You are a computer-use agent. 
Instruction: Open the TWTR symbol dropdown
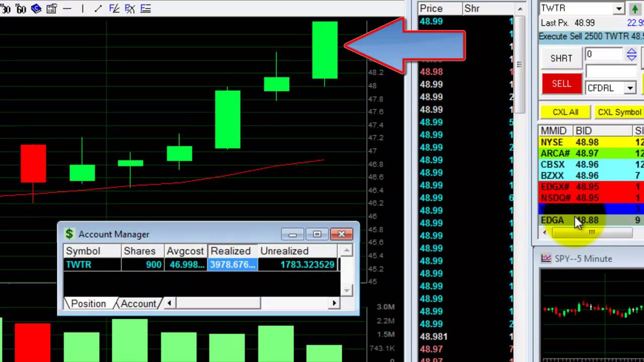pyautogui.click(x=619, y=9)
